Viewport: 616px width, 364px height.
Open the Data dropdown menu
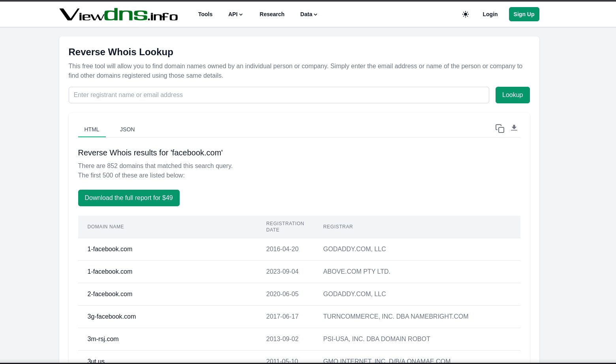coord(308,14)
